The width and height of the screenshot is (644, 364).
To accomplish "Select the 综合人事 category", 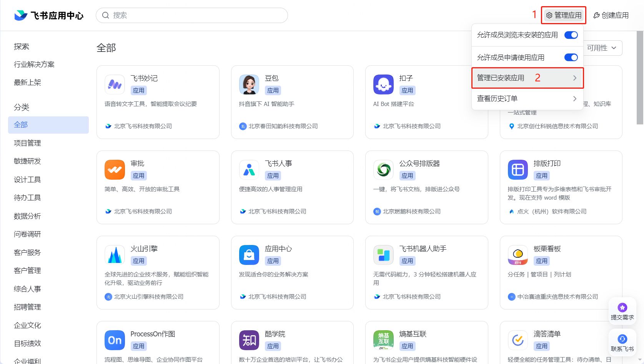I will (x=27, y=289).
